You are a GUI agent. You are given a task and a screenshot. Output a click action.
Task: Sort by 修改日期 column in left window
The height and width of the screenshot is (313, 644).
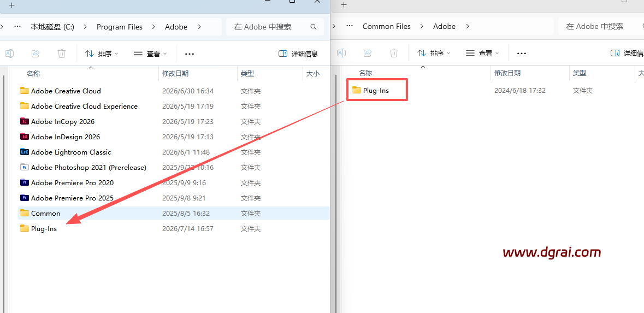[175, 74]
